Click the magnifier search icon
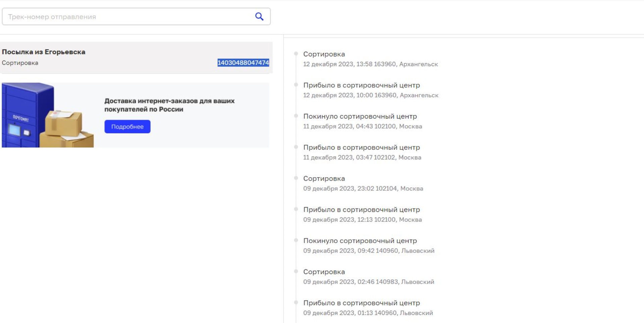Image resolution: width=644 pixels, height=323 pixels. pyautogui.click(x=259, y=16)
